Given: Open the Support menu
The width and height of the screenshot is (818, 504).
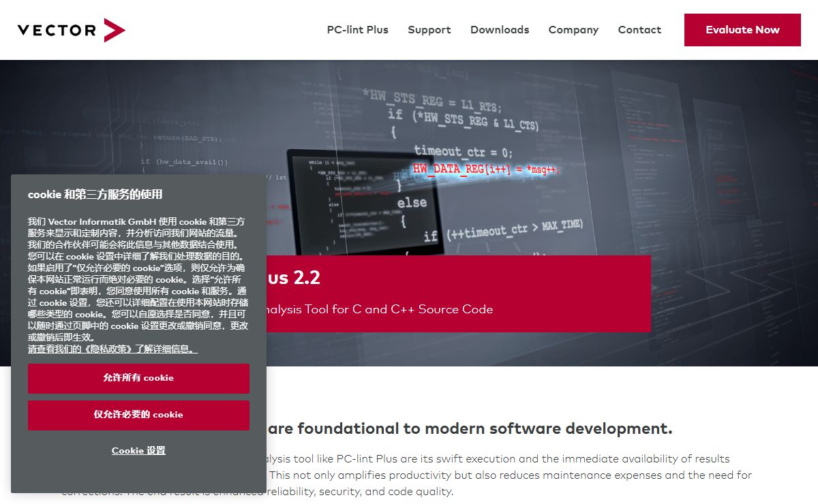Looking at the screenshot, I should point(429,30).
